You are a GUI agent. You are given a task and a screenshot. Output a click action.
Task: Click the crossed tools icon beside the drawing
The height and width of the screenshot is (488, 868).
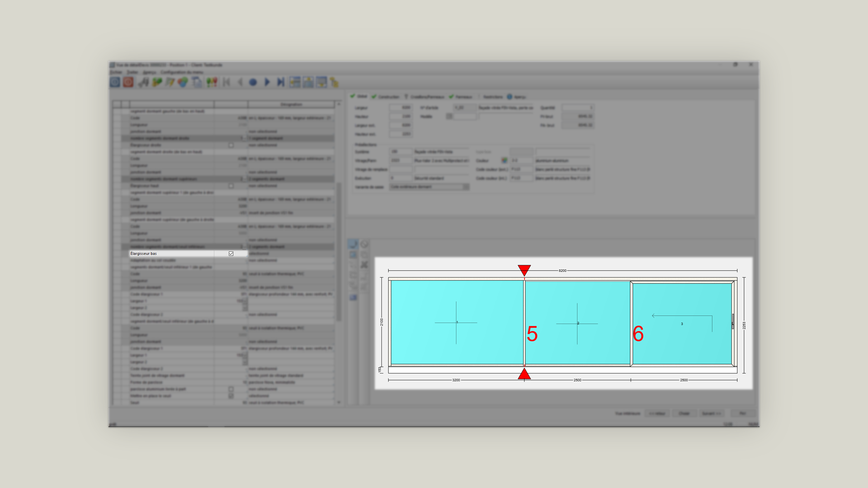(364, 265)
